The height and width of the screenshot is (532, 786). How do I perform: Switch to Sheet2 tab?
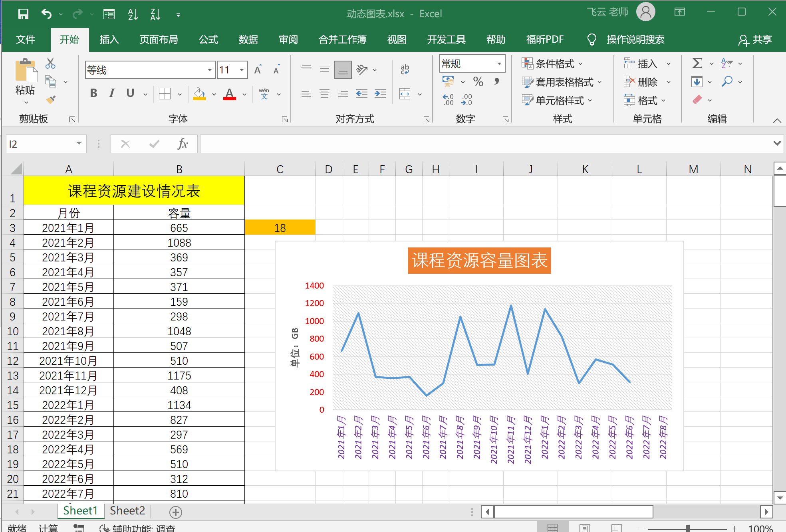point(127,511)
